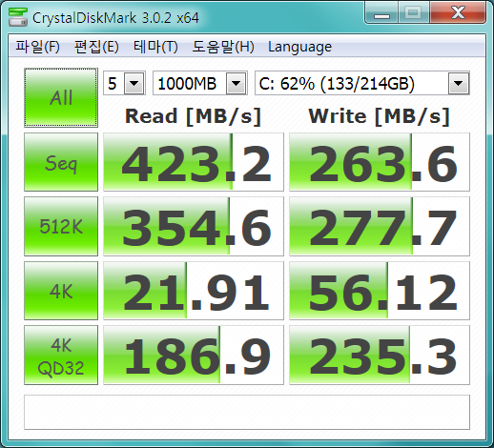Click the 4K QD32 read result 186.9
This screenshot has width=494, height=448.
tap(194, 355)
